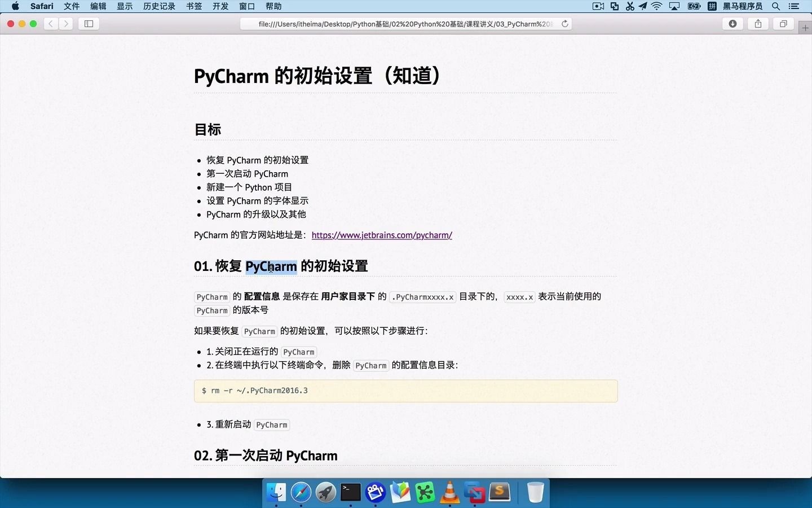Viewport: 812px width, 508px height.
Task: Open VLC media player in the Dock
Action: point(449,492)
